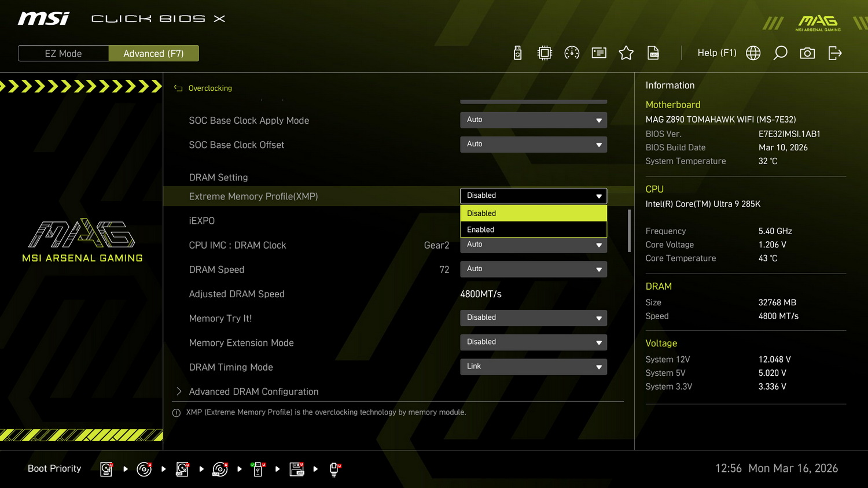Open the DRAM Timing Mode dropdown

click(x=533, y=366)
